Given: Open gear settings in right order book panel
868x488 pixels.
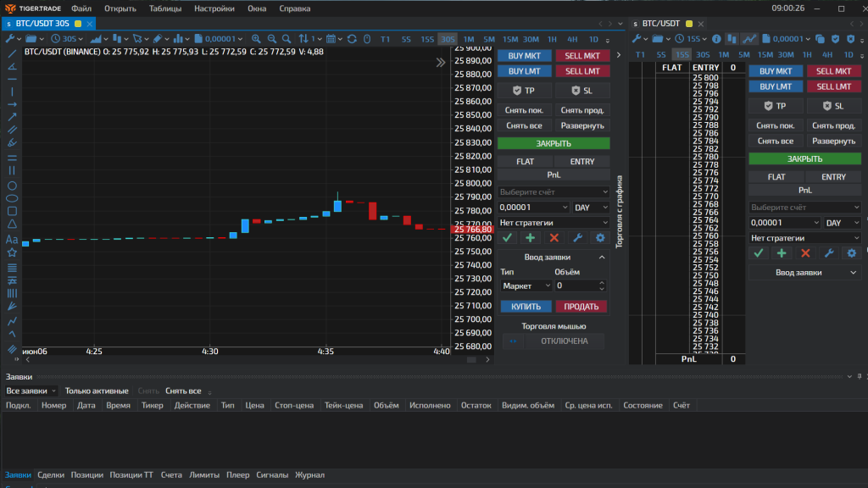Looking at the screenshot, I should tap(852, 252).
